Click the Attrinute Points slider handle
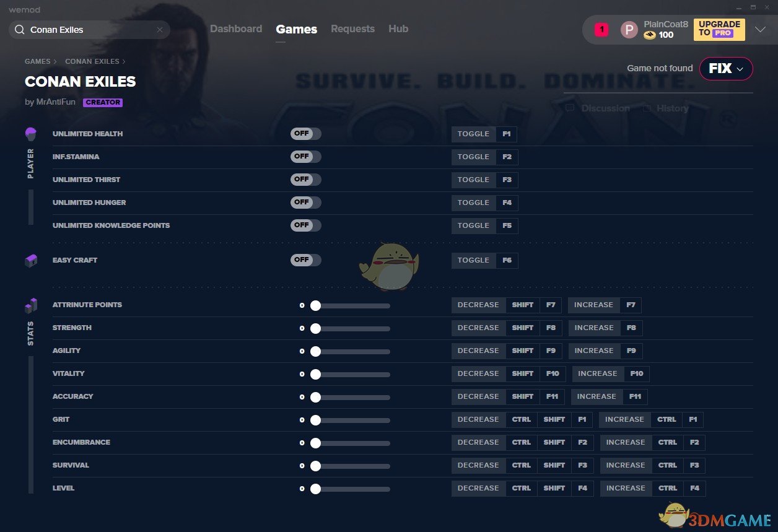 pos(315,305)
